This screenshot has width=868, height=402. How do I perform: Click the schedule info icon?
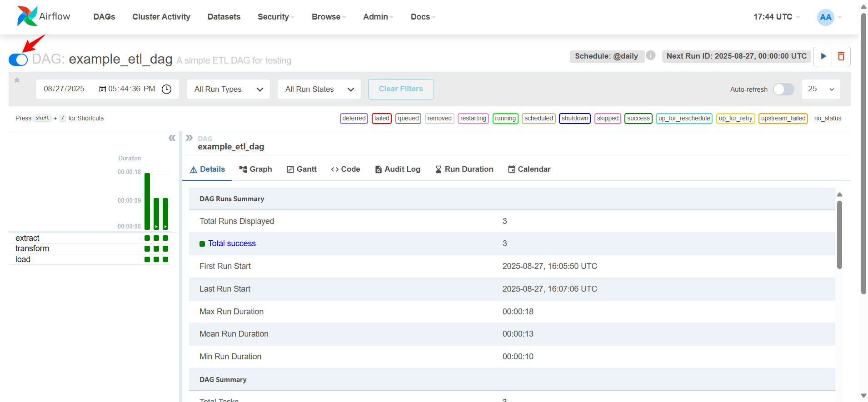click(x=651, y=55)
